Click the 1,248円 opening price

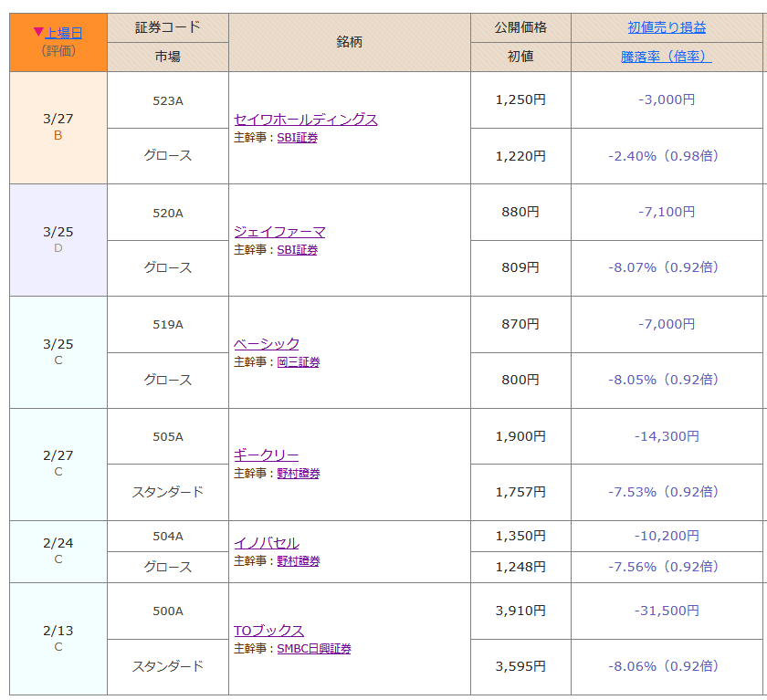[520, 567]
